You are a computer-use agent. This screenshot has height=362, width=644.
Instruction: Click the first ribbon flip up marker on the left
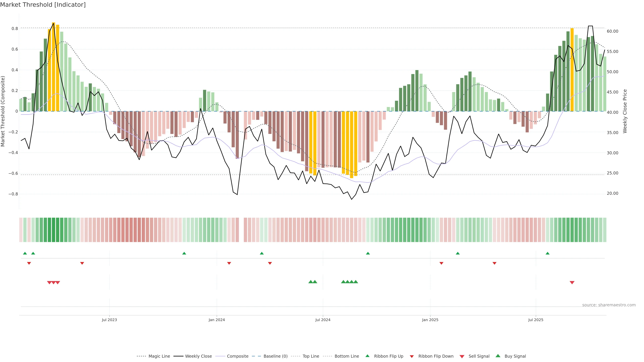point(25,253)
